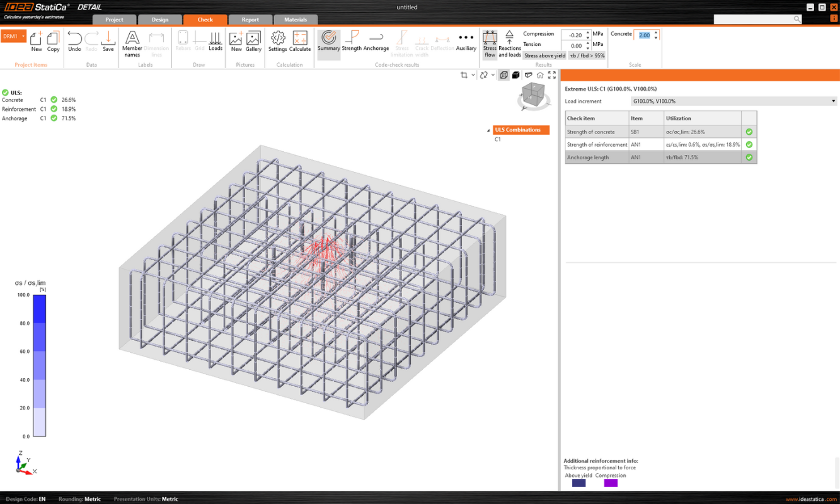Toggle Loads drawing

click(x=216, y=42)
